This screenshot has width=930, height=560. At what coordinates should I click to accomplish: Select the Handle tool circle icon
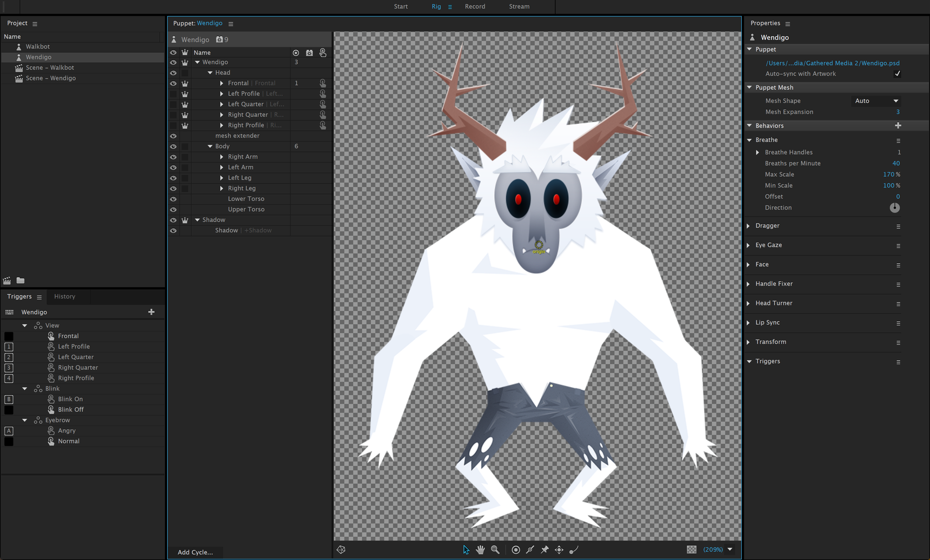(516, 549)
